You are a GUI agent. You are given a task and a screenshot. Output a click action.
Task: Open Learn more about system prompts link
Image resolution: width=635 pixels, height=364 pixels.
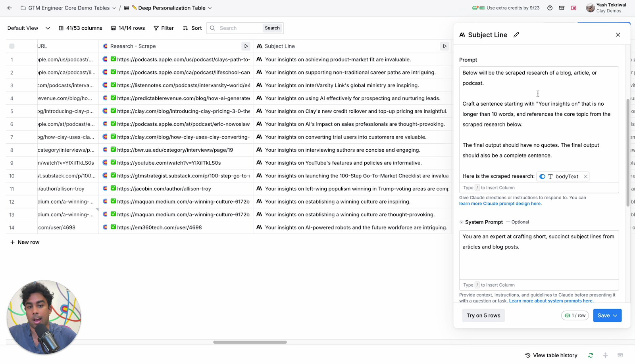551,300
